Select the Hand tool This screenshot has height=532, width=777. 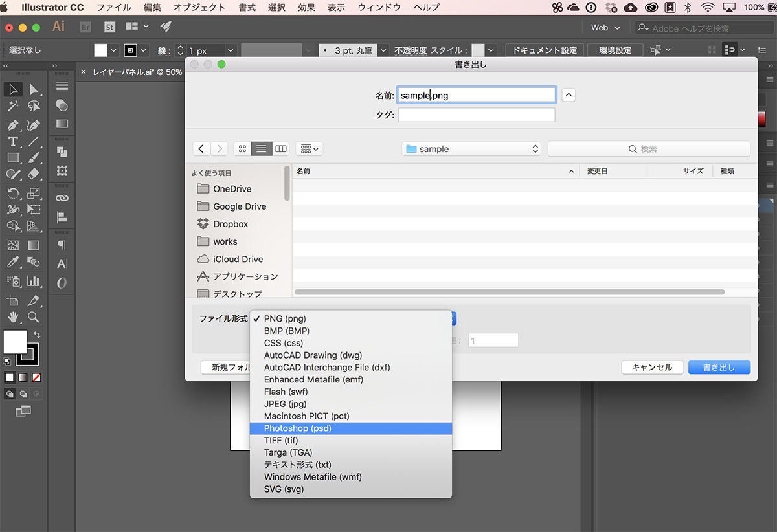(x=13, y=317)
